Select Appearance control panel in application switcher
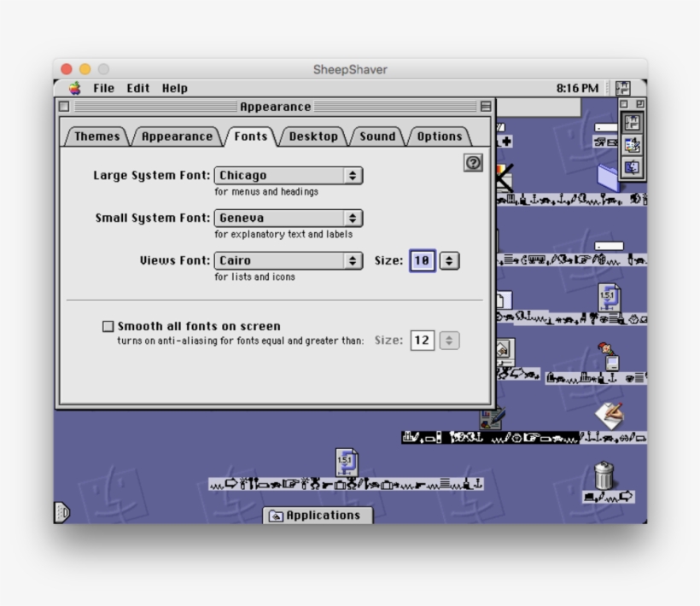This screenshot has width=700, height=606. pyautogui.click(x=632, y=122)
